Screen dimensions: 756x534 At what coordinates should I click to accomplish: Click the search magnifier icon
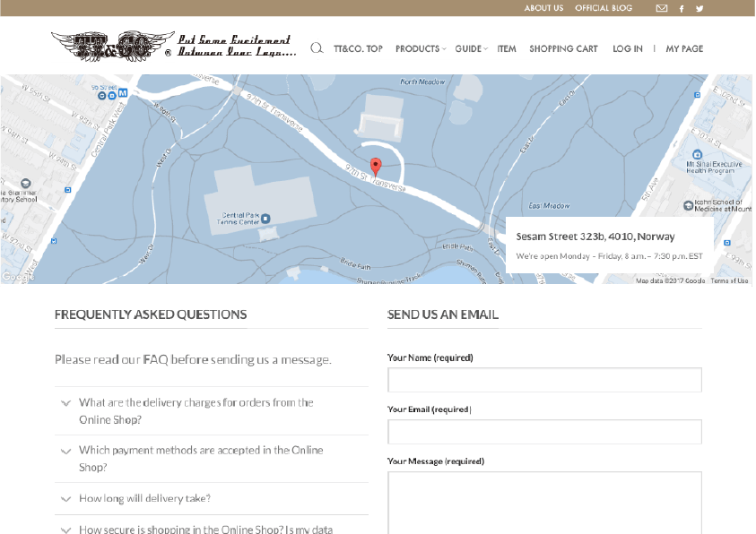(x=317, y=48)
